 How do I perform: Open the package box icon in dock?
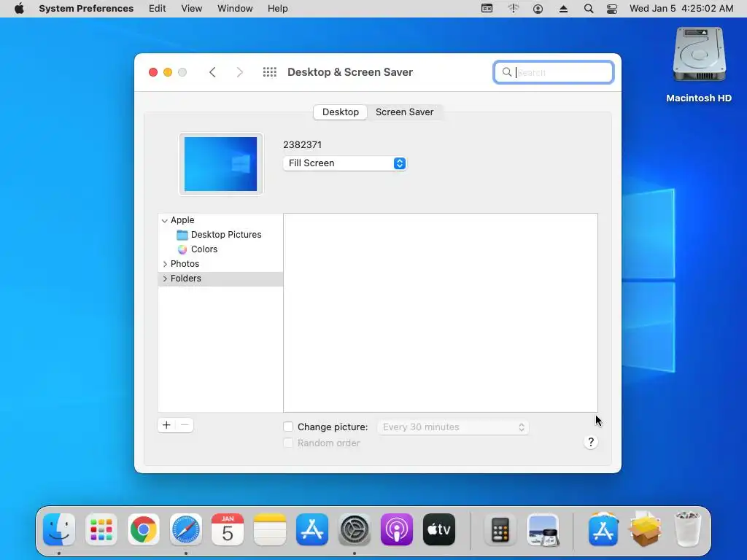[x=645, y=529]
